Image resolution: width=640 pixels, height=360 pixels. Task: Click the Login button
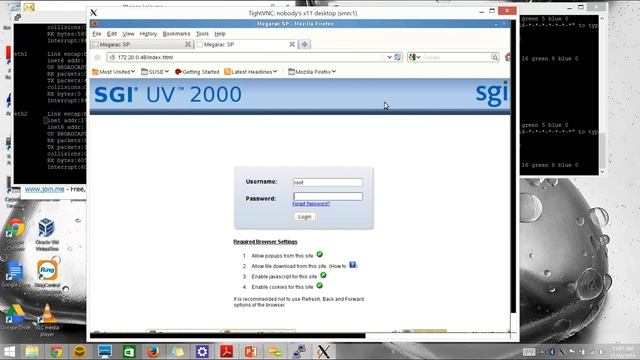tap(304, 217)
